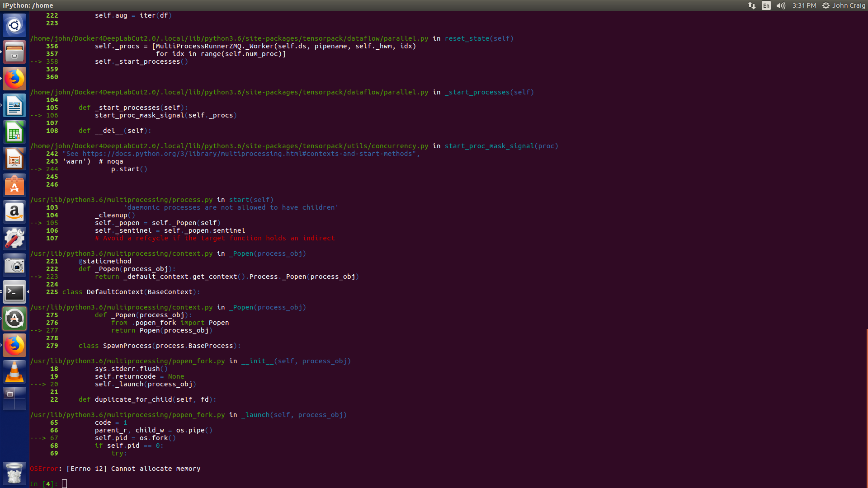Screen dimensions: 868x488
Task: Select the Terminal in the dock
Action: coord(14,292)
